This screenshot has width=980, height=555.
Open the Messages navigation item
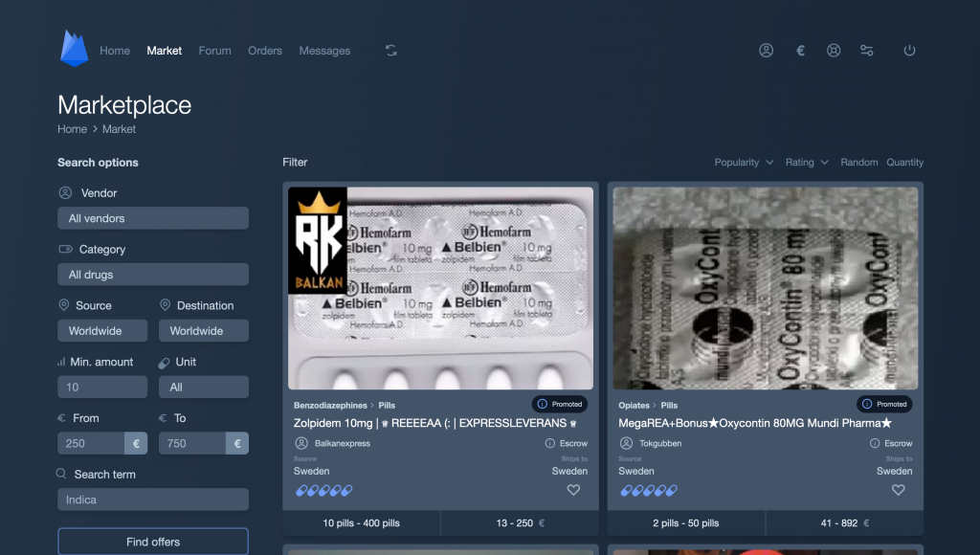(x=324, y=51)
